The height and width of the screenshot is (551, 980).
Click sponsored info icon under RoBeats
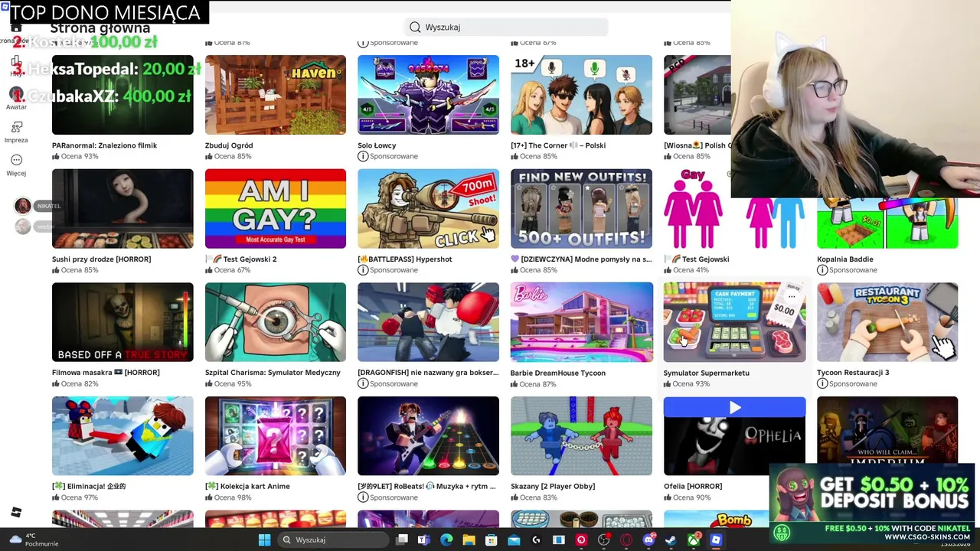pos(363,497)
